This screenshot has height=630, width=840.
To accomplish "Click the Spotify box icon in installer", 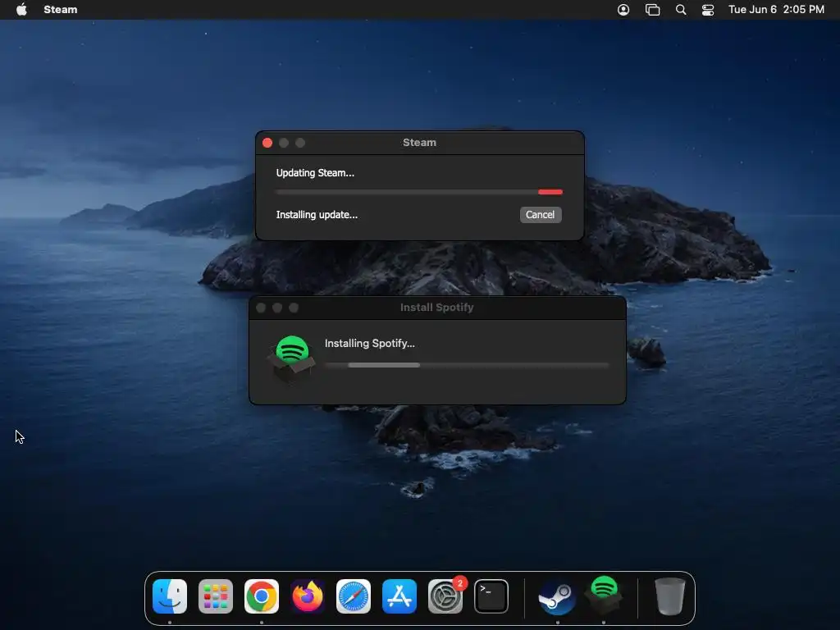I will [x=293, y=358].
